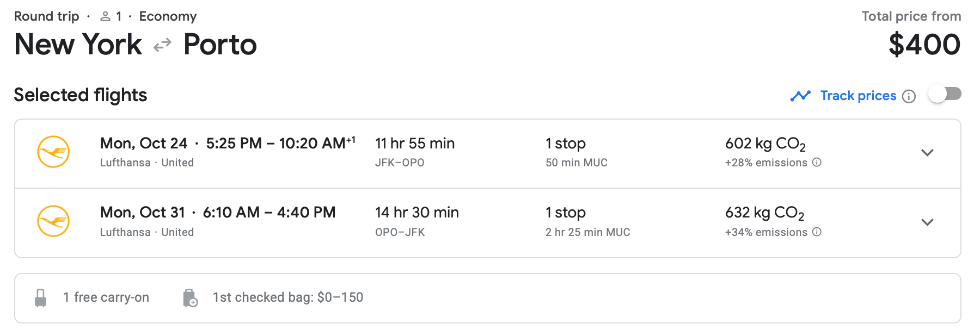Click the round trip swap arrows icon

(x=162, y=45)
